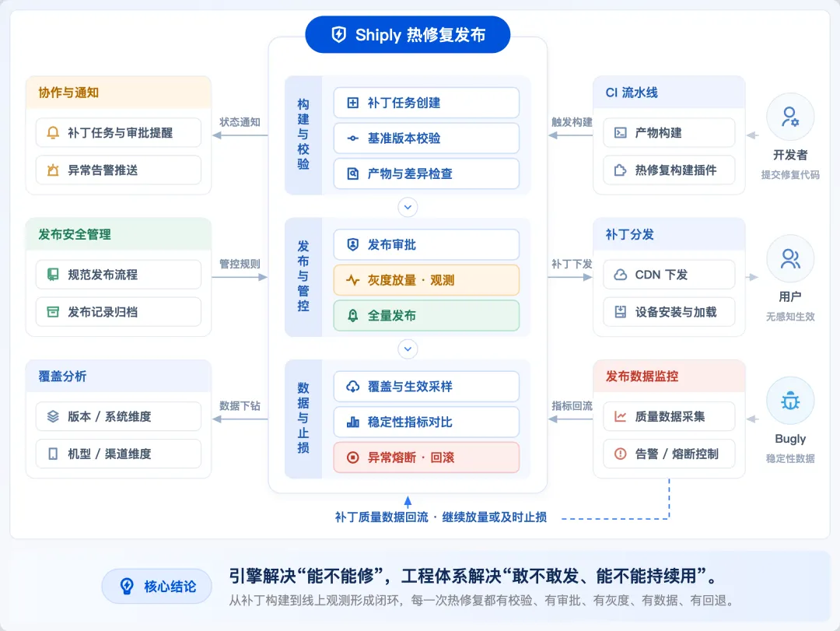Click the 触发构建 arrow label
Screen dimensions: 840x631
click(x=572, y=121)
